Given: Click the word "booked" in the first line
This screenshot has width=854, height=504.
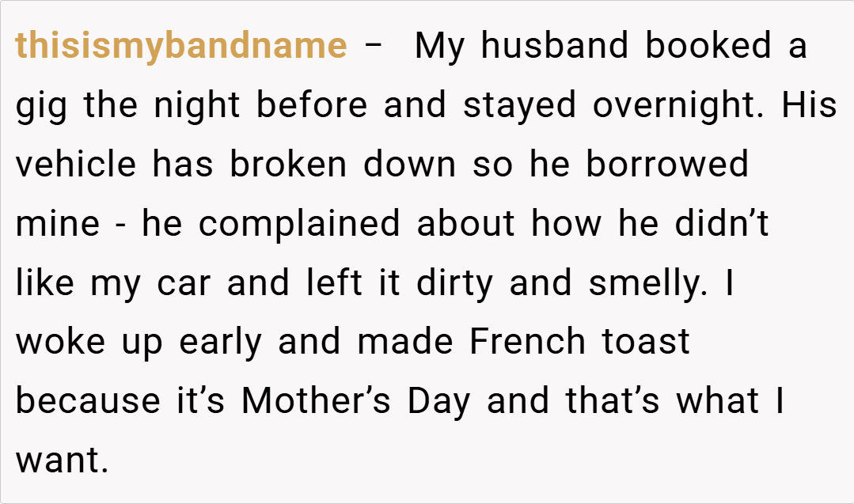Looking at the screenshot, I should point(708,46).
